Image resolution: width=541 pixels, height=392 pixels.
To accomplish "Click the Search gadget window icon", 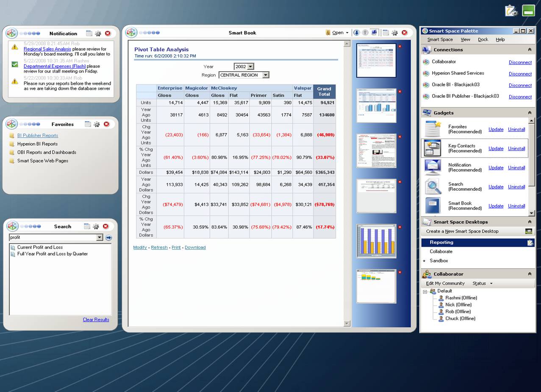I will click(87, 227).
